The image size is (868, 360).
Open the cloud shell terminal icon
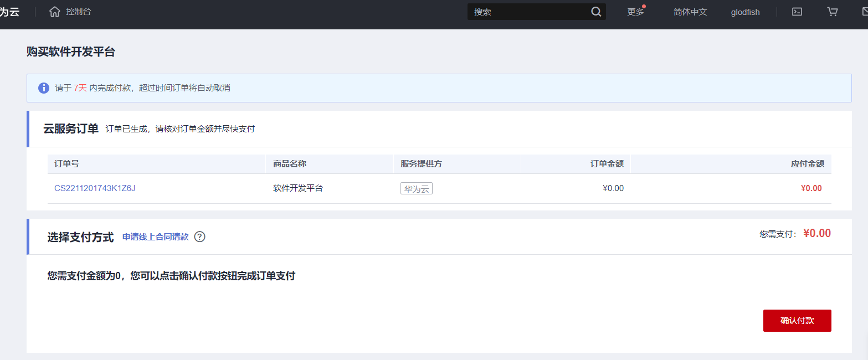click(x=797, y=12)
